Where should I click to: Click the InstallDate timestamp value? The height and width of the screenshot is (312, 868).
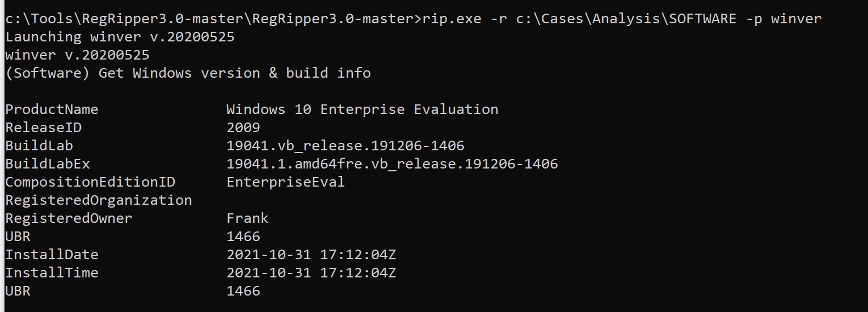(311, 255)
